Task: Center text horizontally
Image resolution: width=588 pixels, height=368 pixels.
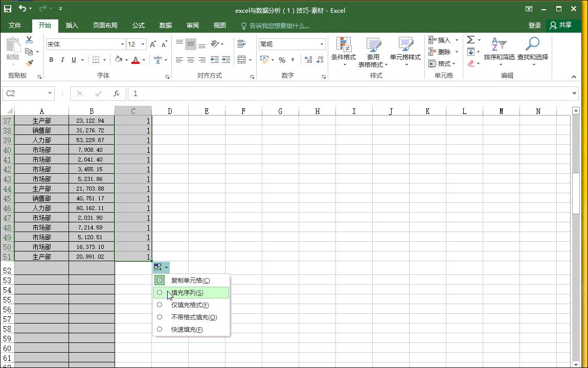Action: pos(191,60)
